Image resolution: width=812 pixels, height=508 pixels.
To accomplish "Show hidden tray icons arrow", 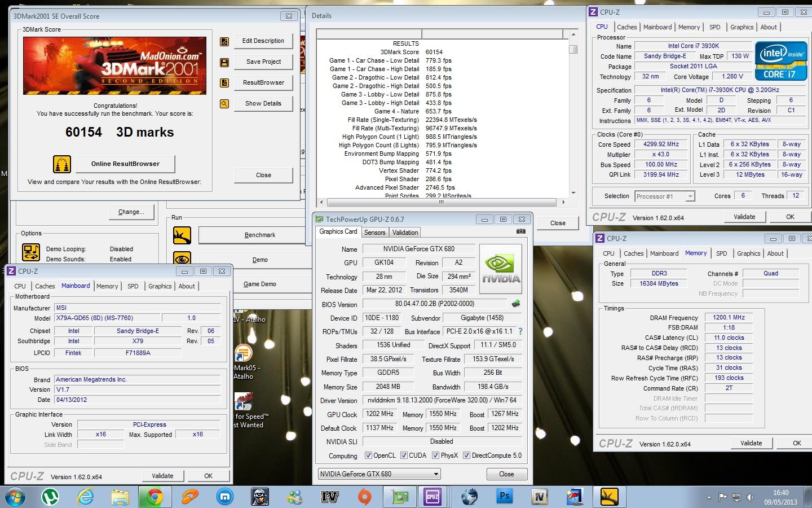I will pyautogui.click(x=709, y=498).
